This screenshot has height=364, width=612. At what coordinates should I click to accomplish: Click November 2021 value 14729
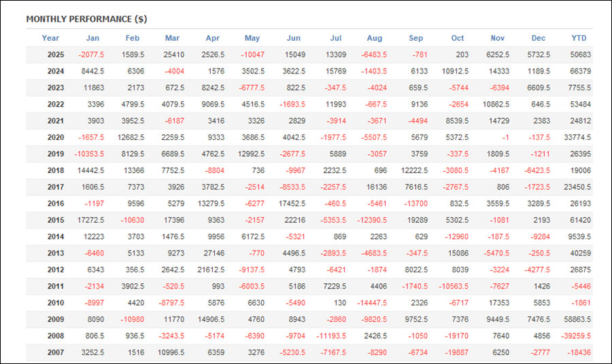click(x=499, y=121)
